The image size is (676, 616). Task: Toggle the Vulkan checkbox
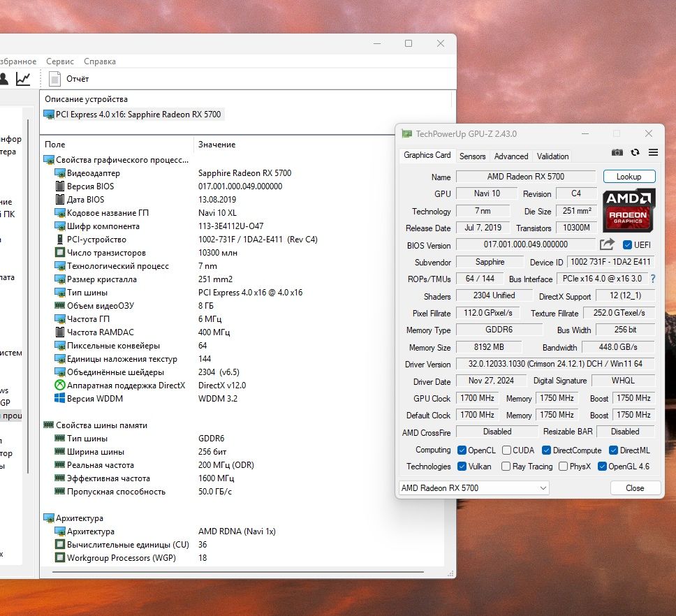pos(462,466)
